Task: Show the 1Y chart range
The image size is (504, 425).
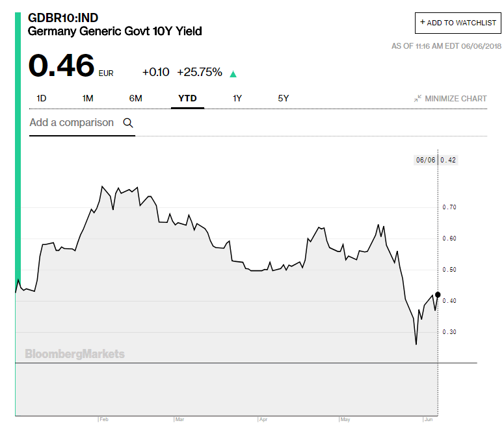Action: [237, 99]
